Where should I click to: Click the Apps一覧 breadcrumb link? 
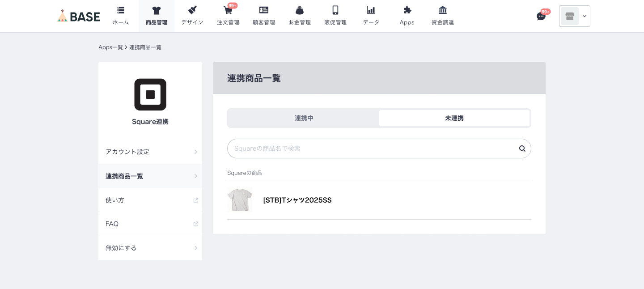pos(110,47)
